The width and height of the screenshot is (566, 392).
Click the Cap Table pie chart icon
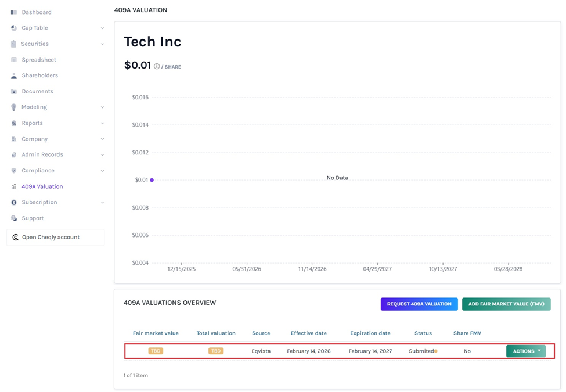pyautogui.click(x=14, y=28)
